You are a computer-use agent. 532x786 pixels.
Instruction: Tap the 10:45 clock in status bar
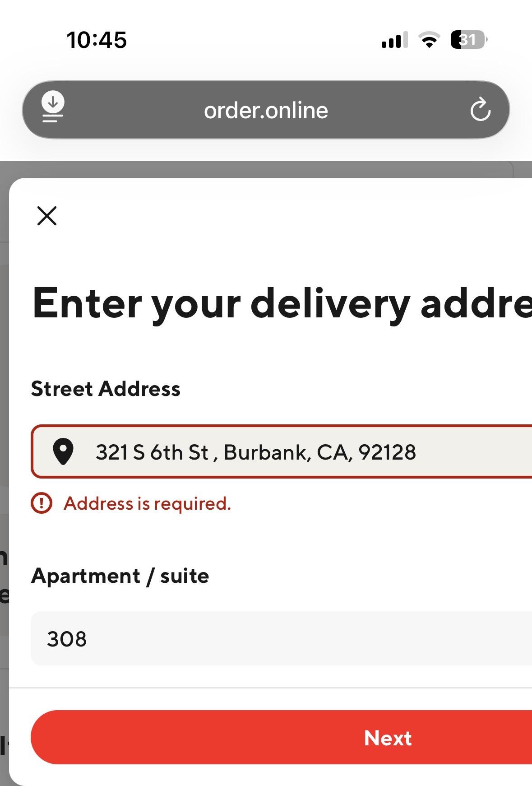[97, 40]
